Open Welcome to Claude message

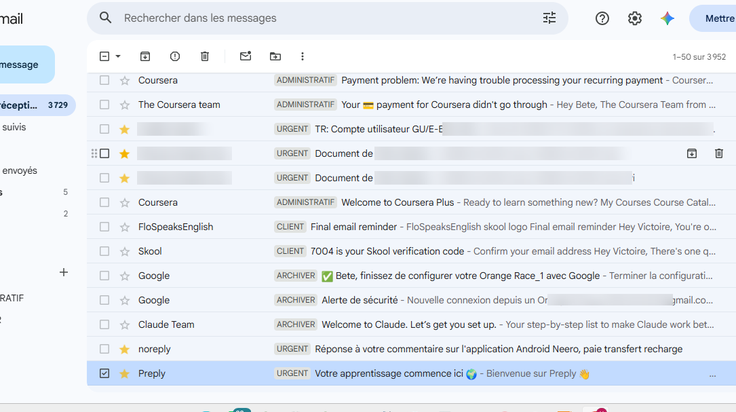pos(411,325)
